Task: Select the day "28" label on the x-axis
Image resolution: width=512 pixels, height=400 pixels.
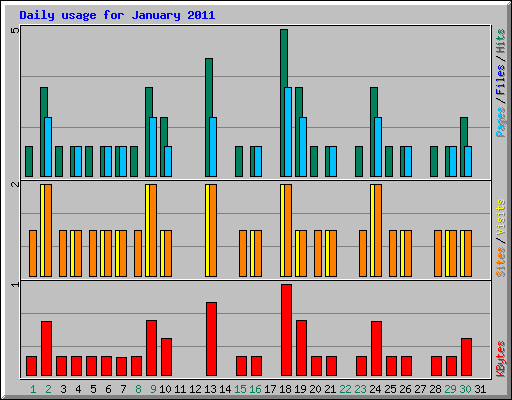Action: click(435, 389)
